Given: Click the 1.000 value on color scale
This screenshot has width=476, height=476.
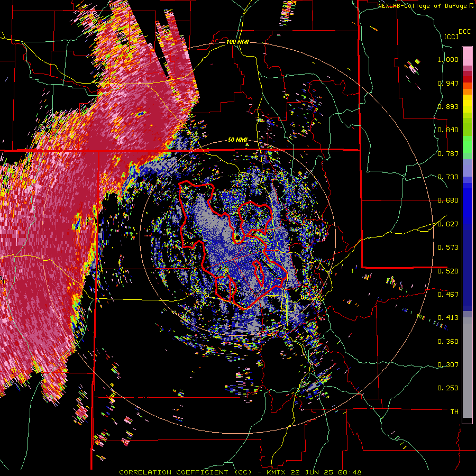Looking at the screenshot, I should tap(448, 59).
